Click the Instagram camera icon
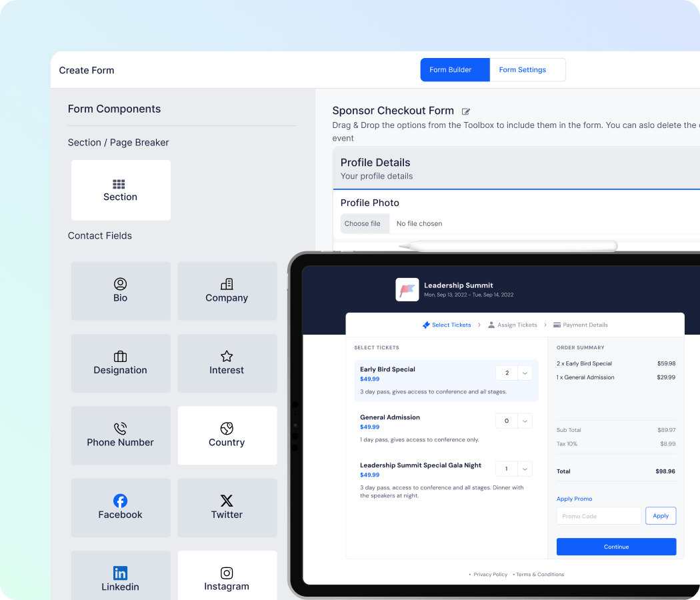 coord(227,573)
